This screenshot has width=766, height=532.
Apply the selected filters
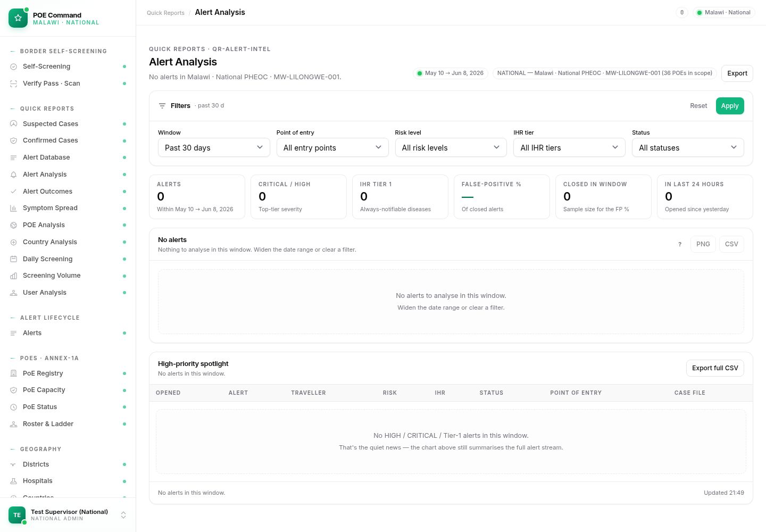(x=730, y=106)
